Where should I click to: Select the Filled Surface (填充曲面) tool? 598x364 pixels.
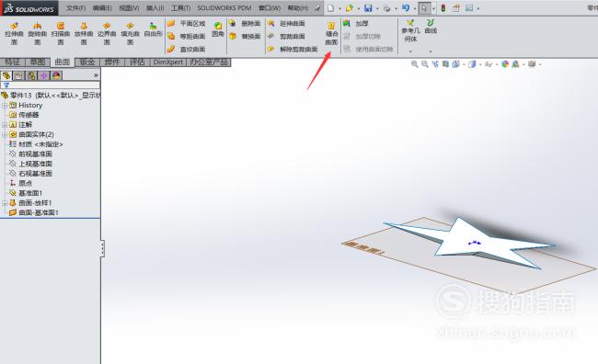(130, 33)
